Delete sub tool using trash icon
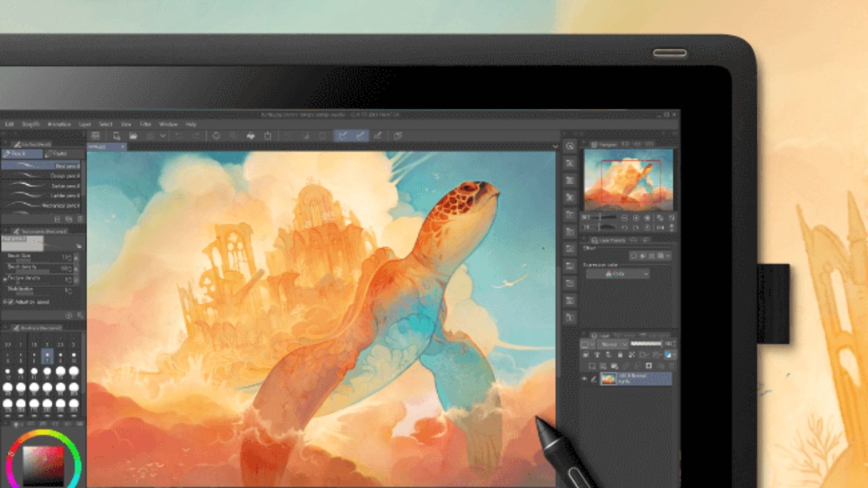868x488 pixels. [x=79, y=219]
